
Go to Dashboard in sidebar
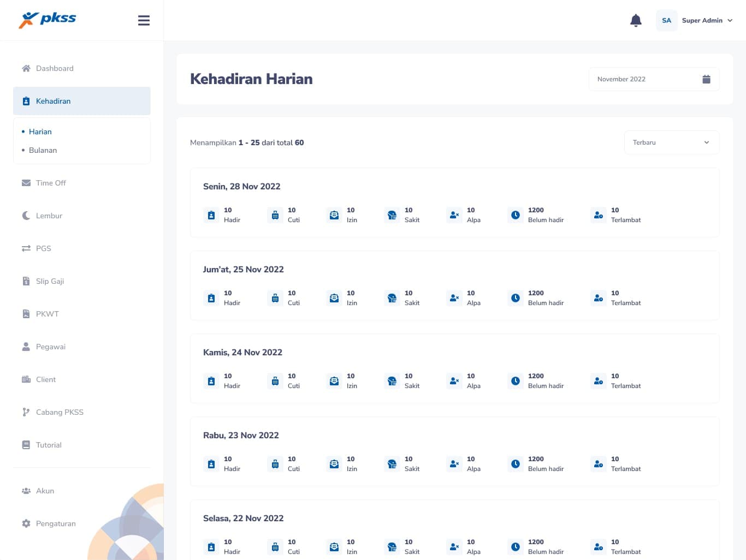tap(82, 68)
